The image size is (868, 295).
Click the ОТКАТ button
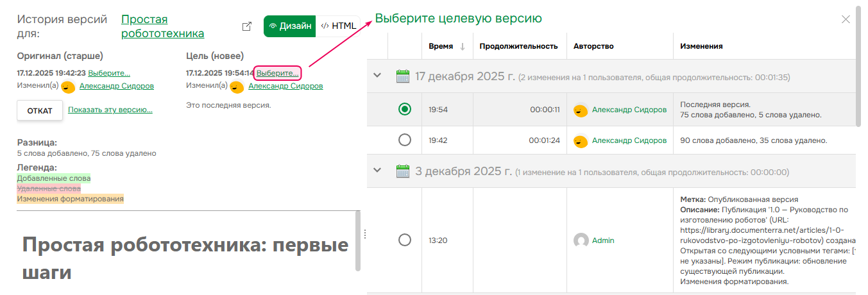click(40, 110)
